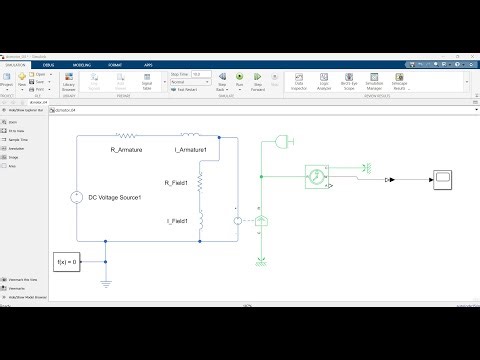Open the simulation mode Normal dropdown
The image size is (480, 360).
pyautogui.click(x=190, y=82)
